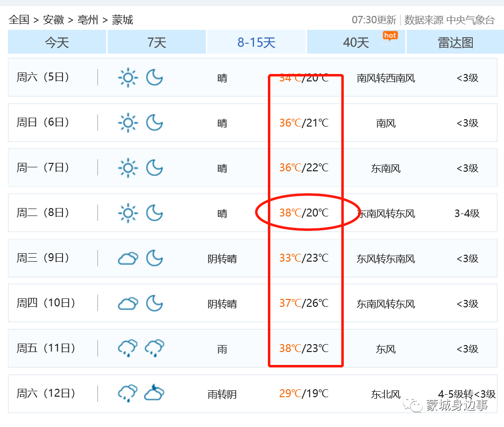Screen dimensions: 504x427
Task: Click the daytime rain icon for Friday 11日
Action: [x=128, y=349]
